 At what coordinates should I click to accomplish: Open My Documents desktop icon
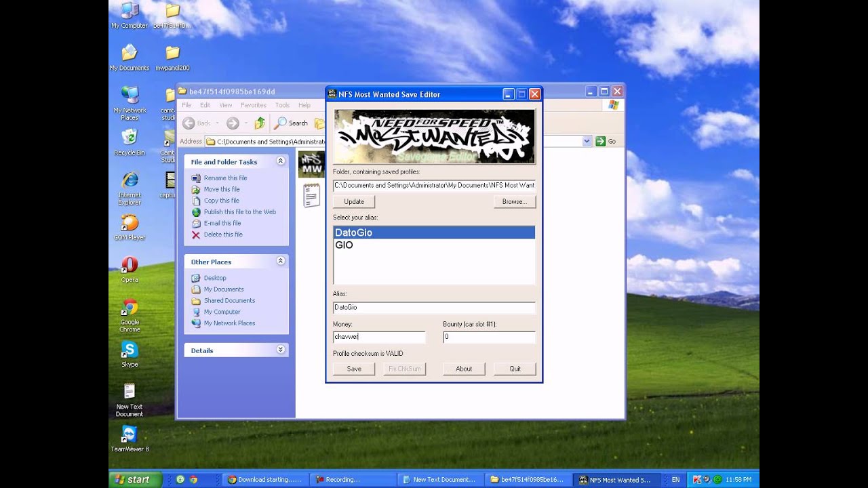129,58
